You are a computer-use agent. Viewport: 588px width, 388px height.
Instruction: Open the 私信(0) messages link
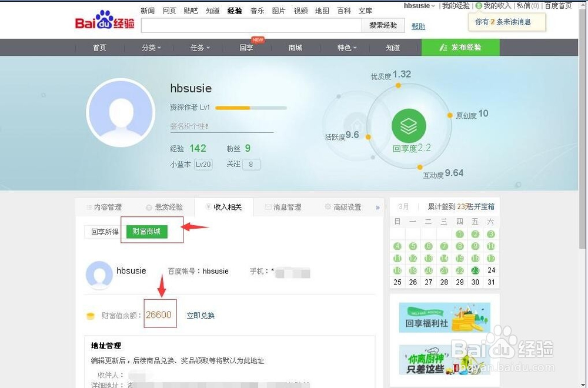(528, 5)
